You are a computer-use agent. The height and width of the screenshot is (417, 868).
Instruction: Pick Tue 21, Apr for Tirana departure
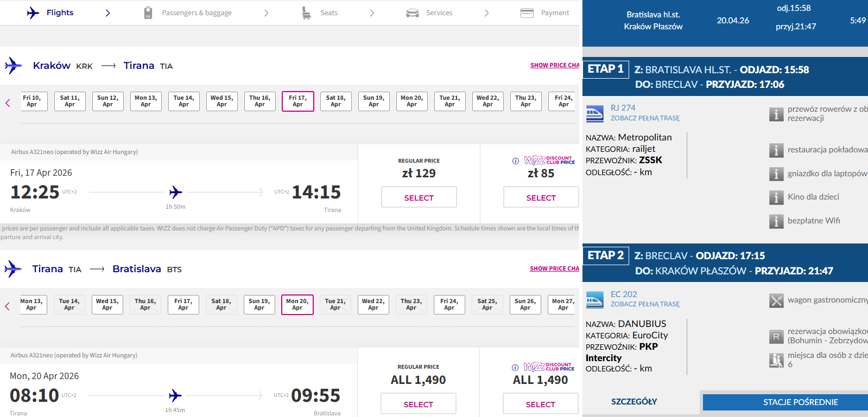pos(335,305)
